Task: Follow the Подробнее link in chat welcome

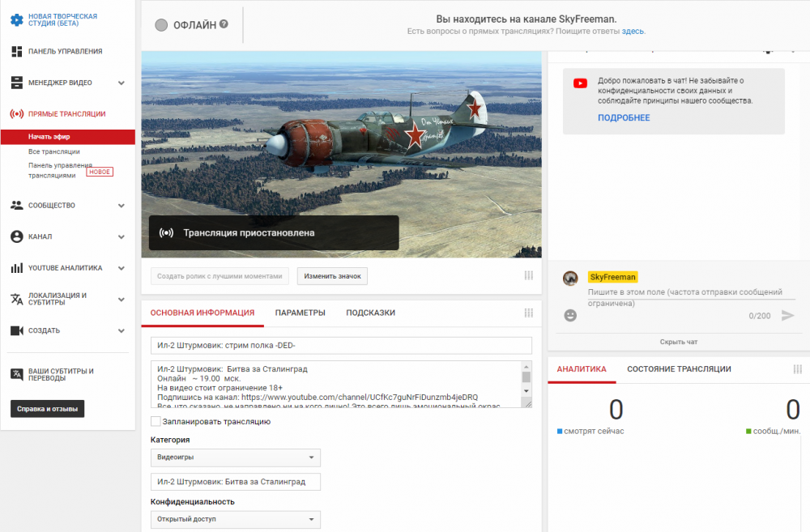Action: (x=624, y=118)
